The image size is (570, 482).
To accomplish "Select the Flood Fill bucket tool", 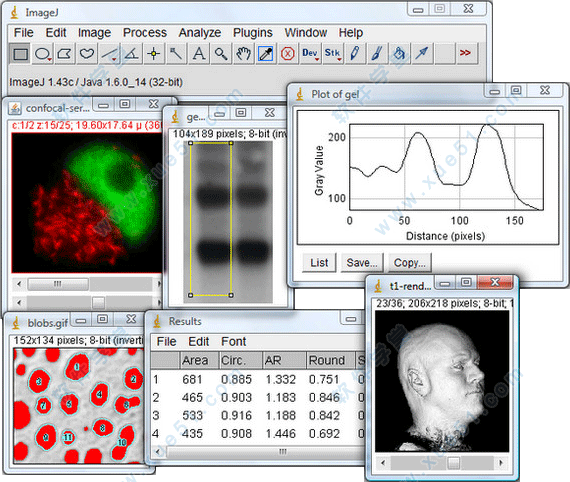I will point(400,54).
